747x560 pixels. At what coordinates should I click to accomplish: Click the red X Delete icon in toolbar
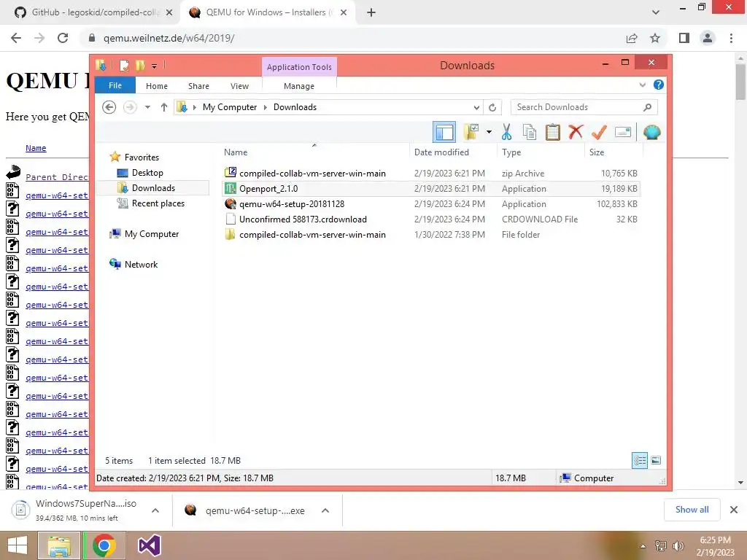pos(576,131)
